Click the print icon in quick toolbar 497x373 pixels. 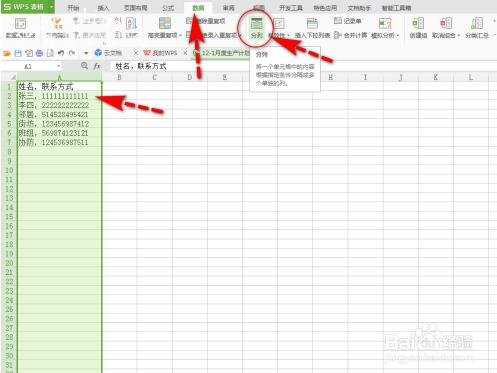[x=39, y=53]
